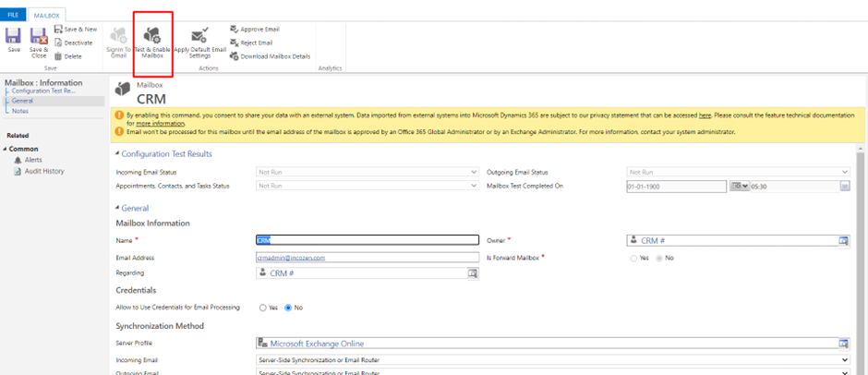868x375 pixels.
Task: Open the FILE tab
Action: click(13, 15)
